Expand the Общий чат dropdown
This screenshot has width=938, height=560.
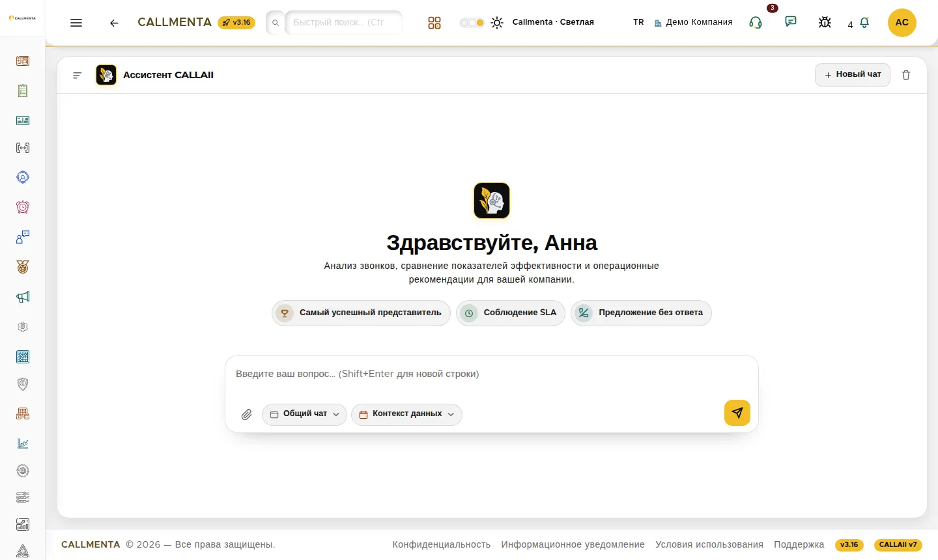pos(304,414)
